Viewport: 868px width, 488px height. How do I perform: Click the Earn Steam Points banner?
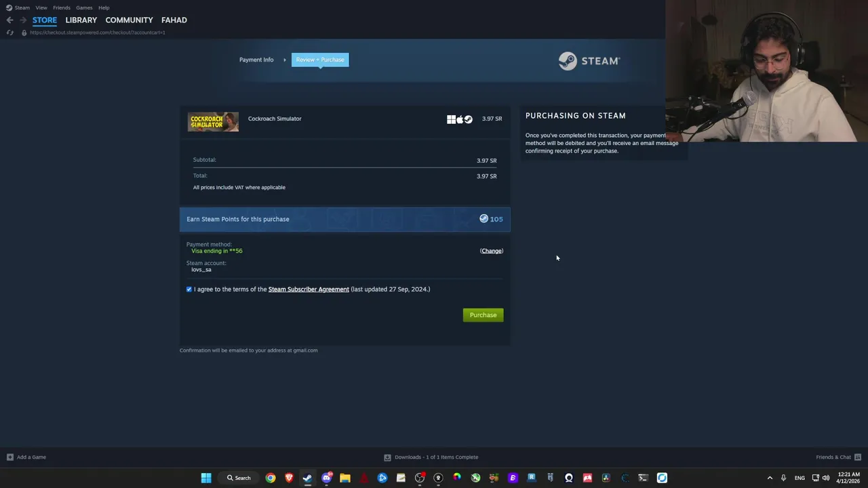[344, 220]
